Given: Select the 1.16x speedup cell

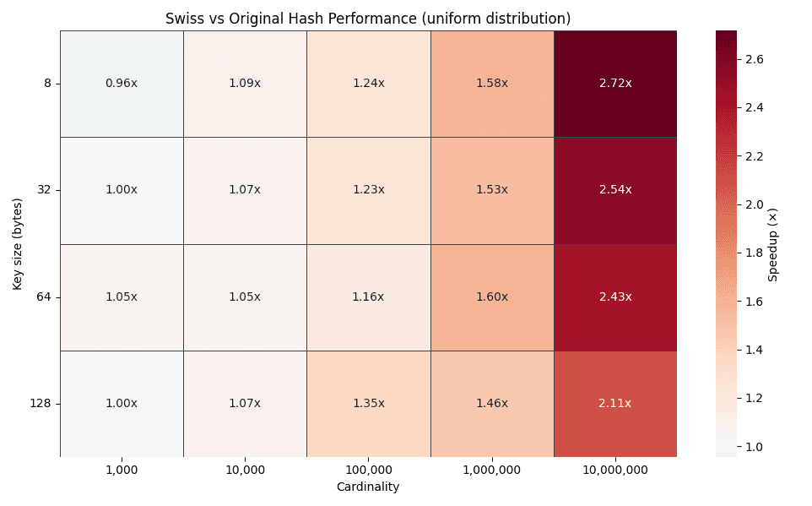Looking at the screenshot, I should (369, 297).
